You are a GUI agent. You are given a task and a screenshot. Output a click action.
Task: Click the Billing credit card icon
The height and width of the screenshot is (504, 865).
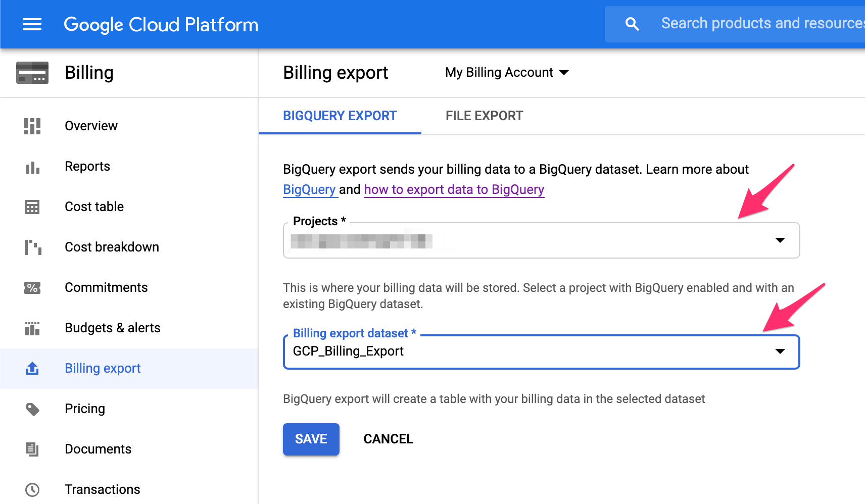(32, 73)
